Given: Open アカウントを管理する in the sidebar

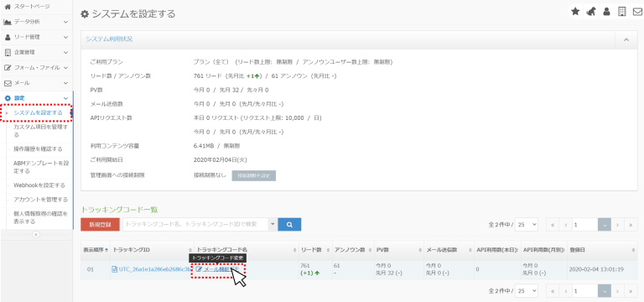Looking at the screenshot, I should [x=40, y=200].
